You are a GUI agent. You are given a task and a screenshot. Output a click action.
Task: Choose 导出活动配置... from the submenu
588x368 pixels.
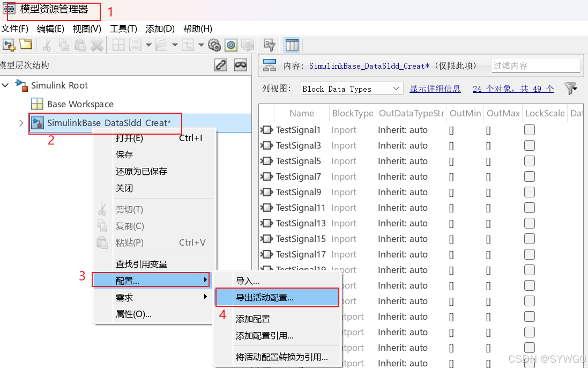(277, 298)
